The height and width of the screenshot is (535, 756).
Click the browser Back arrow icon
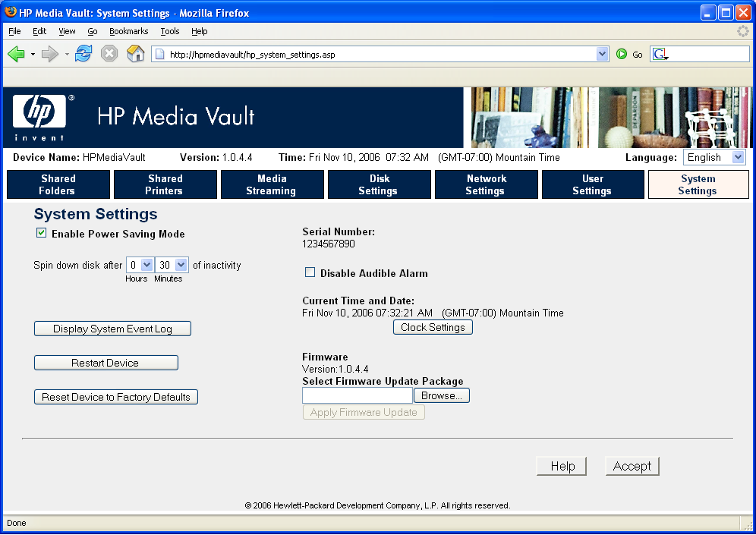point(16,54)
